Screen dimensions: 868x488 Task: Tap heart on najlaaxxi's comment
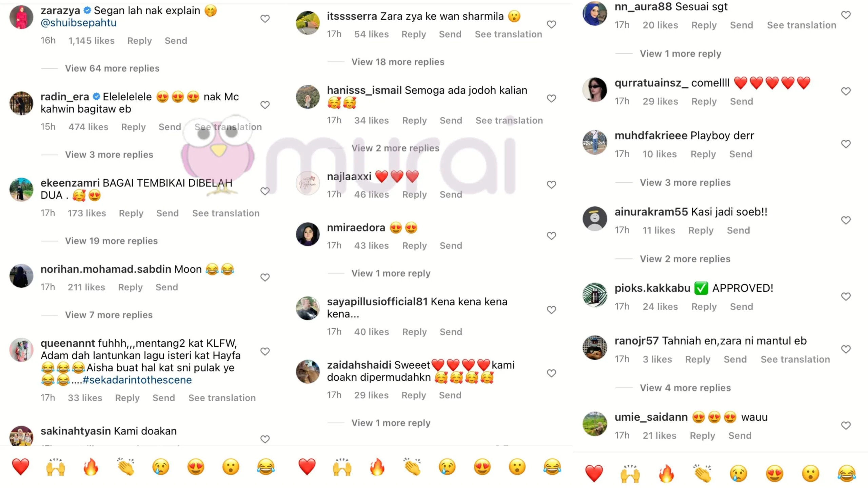coord(551,185)
